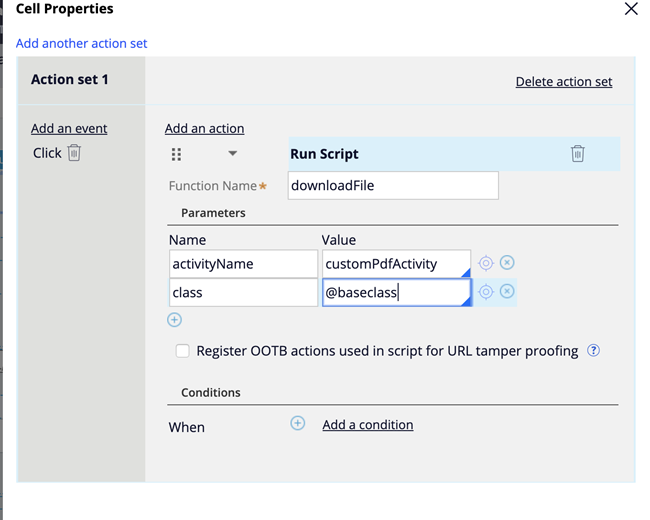
Task: Click plus icon next to When
Action: coord(297,424)
